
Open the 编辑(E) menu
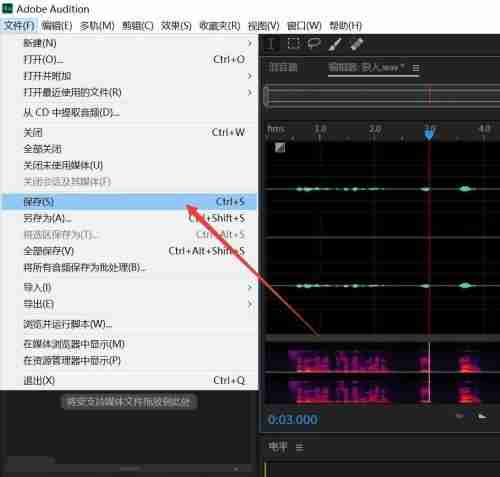click(x=57, y=26)
